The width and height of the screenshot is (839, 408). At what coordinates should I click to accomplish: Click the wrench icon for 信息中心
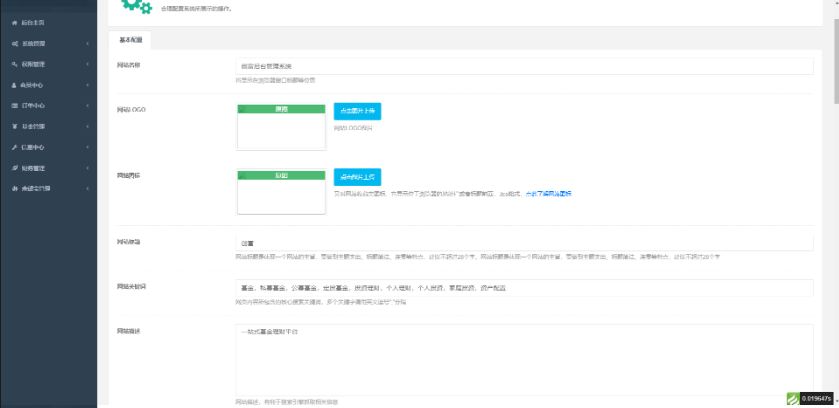[x=14, y=148]
